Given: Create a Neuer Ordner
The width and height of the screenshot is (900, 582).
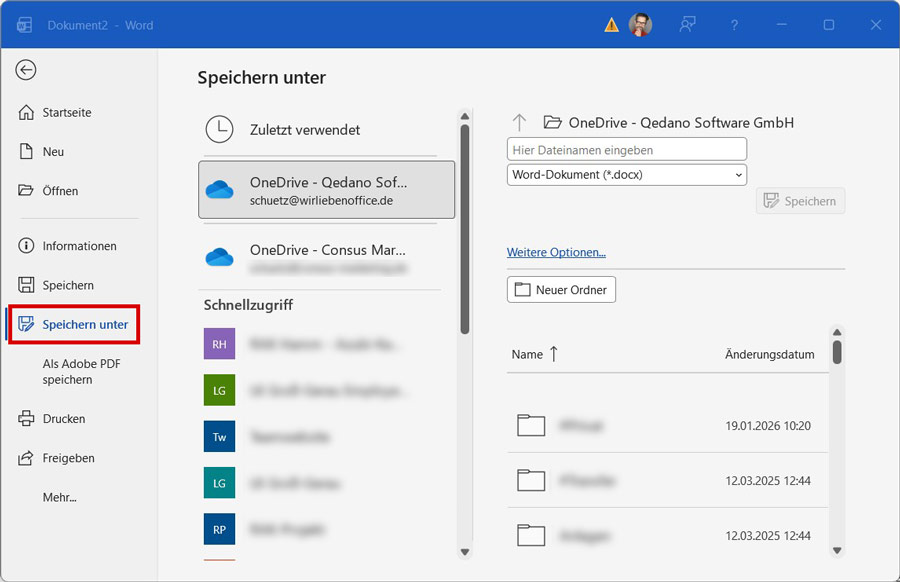Looking at the screenshot, I should pyautogui.click(x=561, y=289).
